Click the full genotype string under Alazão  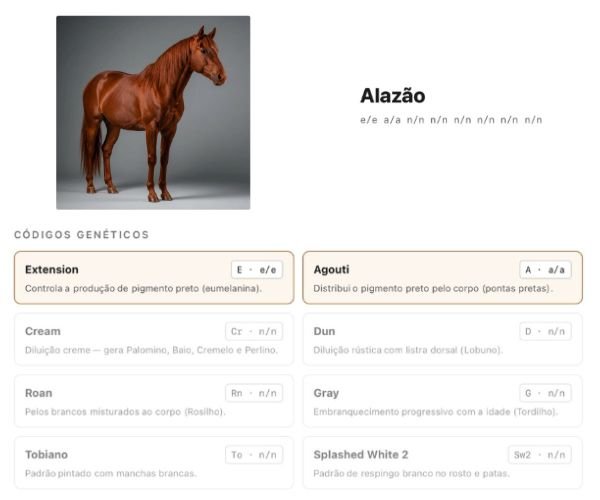[x=451, y=120]
